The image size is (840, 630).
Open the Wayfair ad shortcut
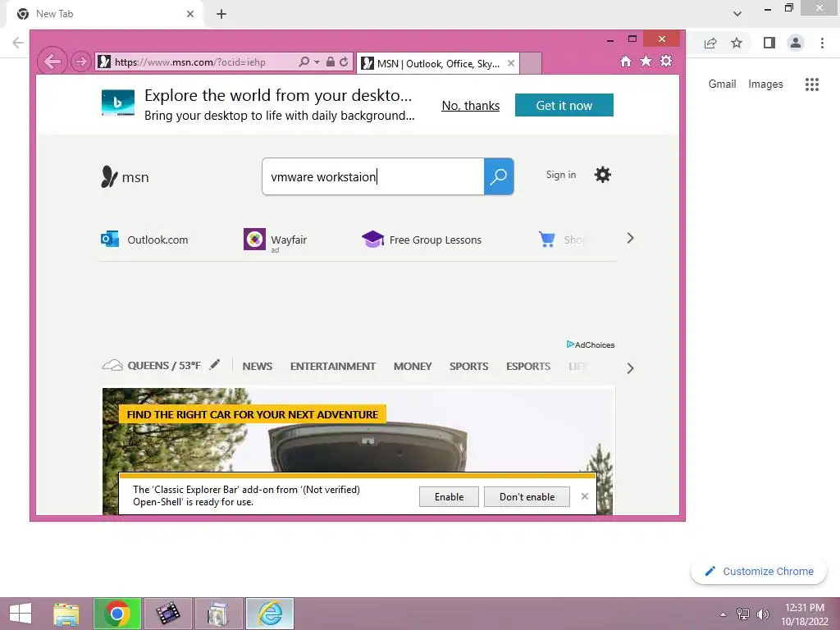(276, 240)
